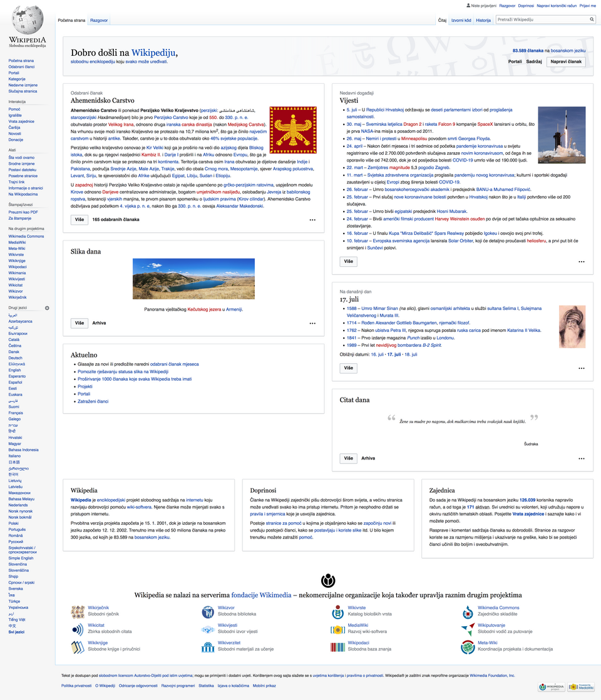Open Arhiva link in Citat dana box

(368, 458)
